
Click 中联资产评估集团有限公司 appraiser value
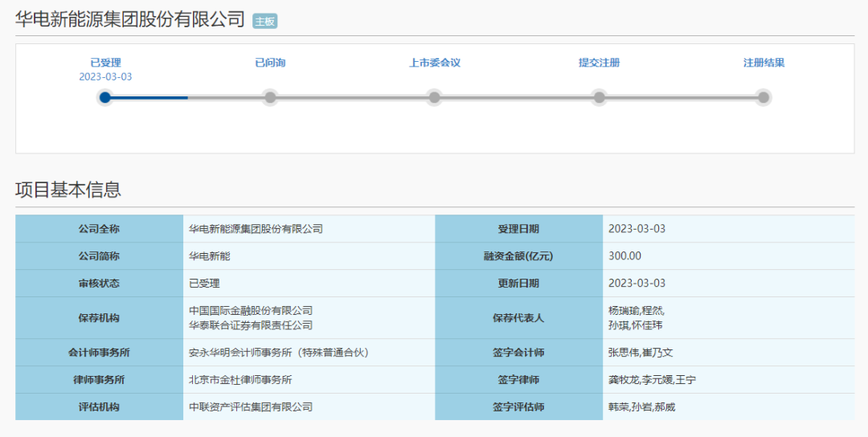point(251,407)
